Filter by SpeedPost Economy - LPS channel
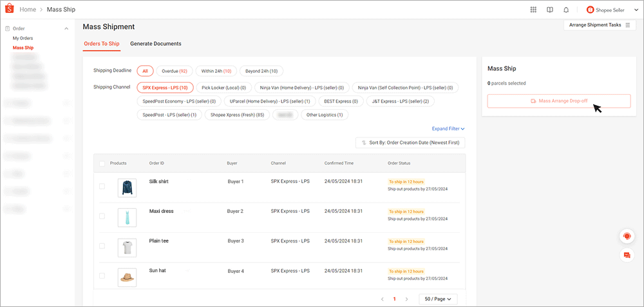 (179, 101)
